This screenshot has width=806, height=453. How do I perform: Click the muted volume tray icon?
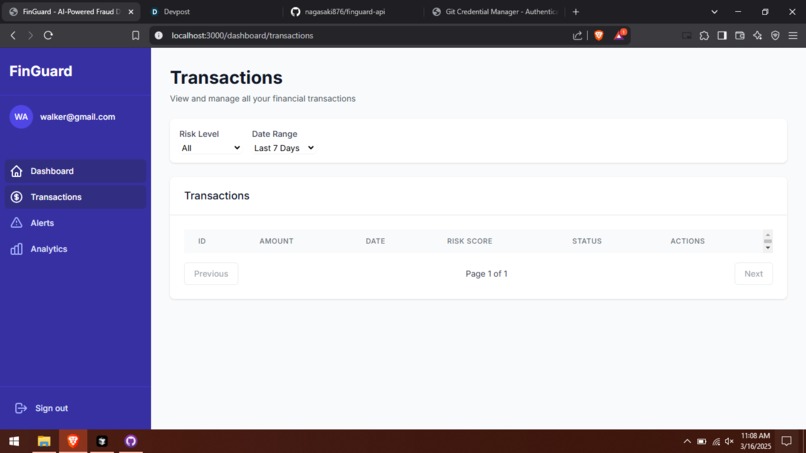click(x=729, y=441)
